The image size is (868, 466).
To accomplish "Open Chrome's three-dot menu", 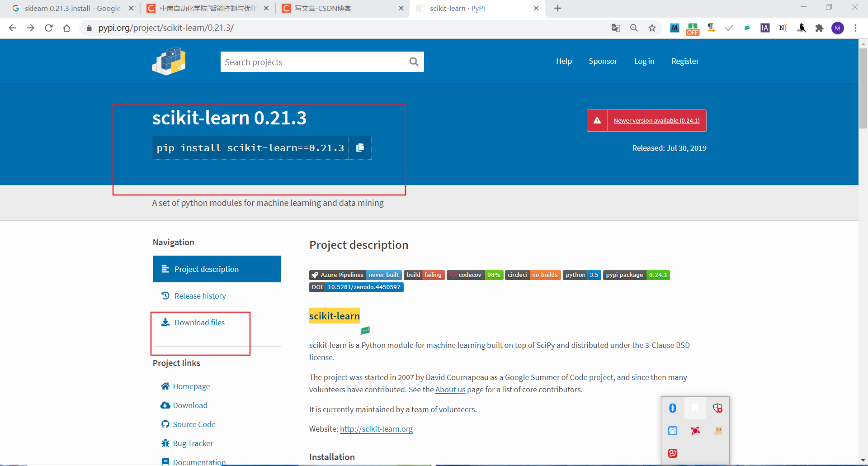I will [855, 28].
